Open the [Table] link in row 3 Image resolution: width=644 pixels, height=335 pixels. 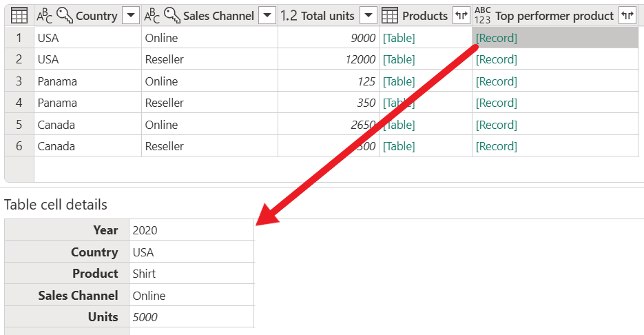point(399,81)
